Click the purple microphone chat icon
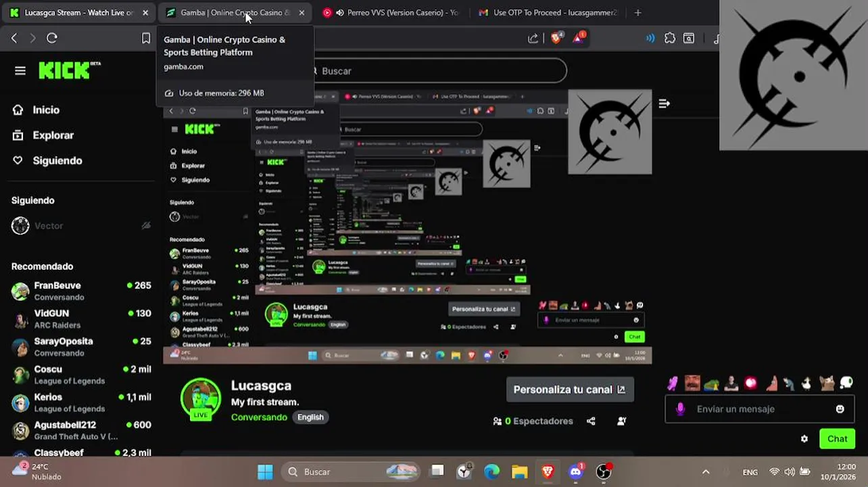The height and width of the screenshot is (487, 868). (680, 409)
